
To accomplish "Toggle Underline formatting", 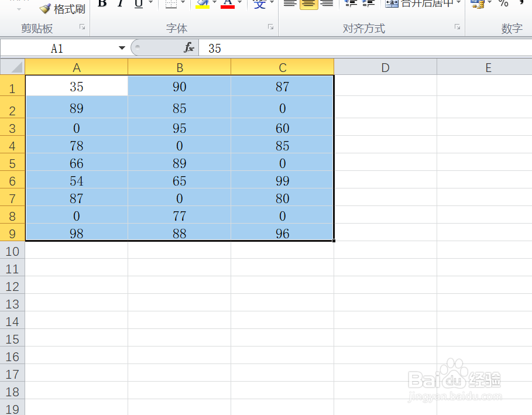I will pos(139,4).
